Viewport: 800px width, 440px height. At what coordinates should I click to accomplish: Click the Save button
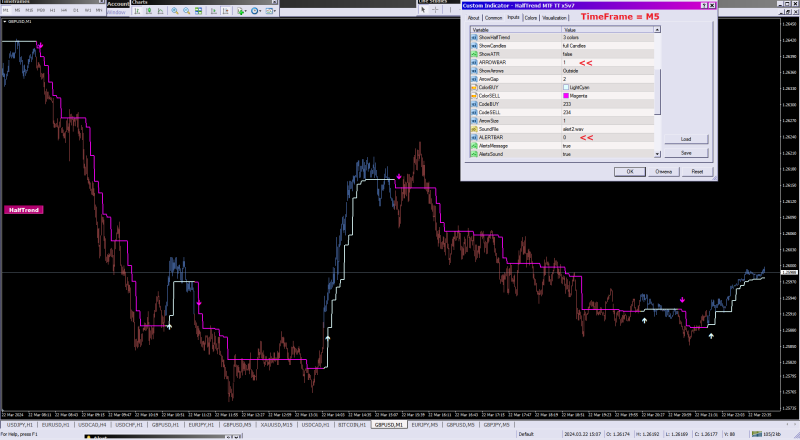pos(686,153)
